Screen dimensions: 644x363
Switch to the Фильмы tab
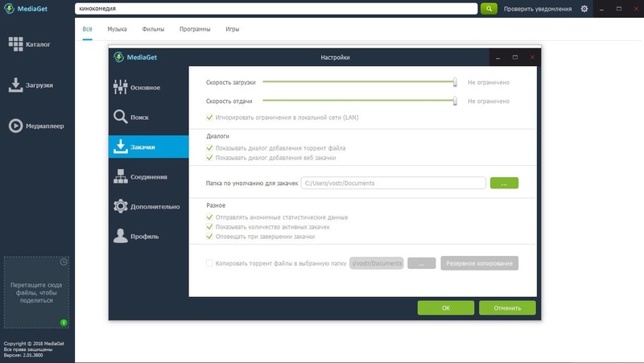(x=153, y=29)
